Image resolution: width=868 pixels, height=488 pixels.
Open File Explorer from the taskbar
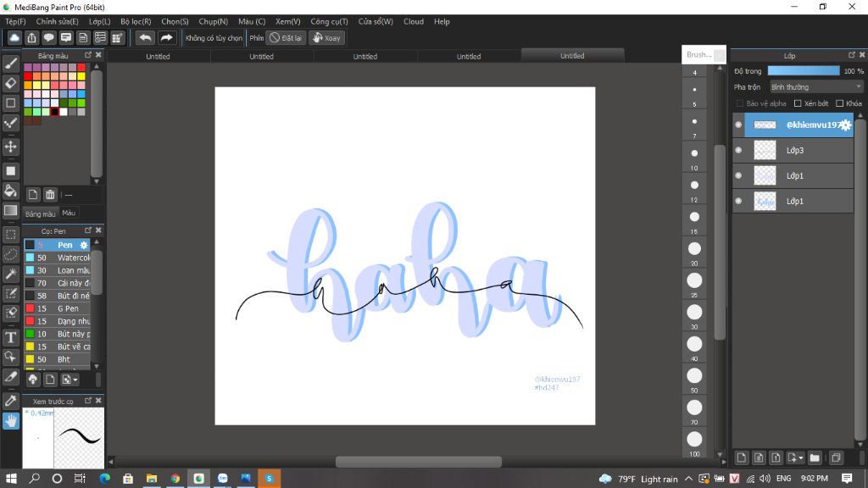[x=151, y=479]
